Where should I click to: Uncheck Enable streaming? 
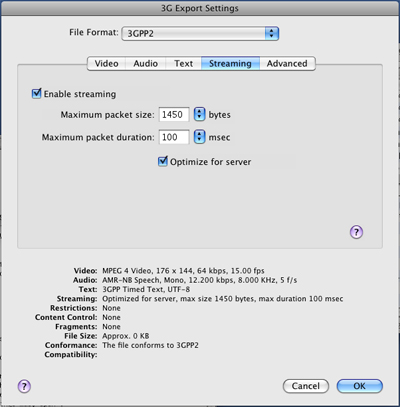click(x=36, y=94)
